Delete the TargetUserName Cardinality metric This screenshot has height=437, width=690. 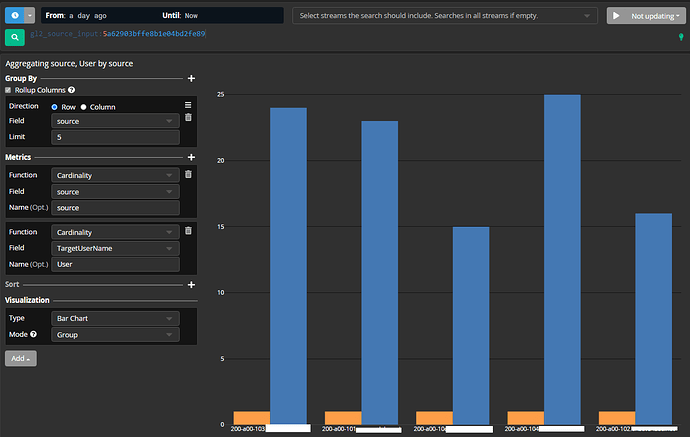pyautogui.click(x=188, y=231)
